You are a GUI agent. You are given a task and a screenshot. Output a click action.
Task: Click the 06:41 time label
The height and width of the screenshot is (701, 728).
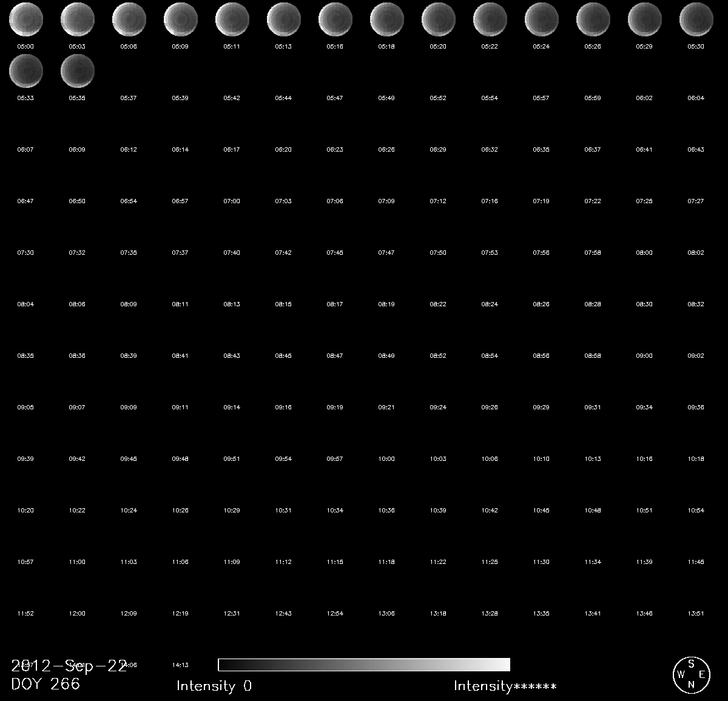pos(644,149)
